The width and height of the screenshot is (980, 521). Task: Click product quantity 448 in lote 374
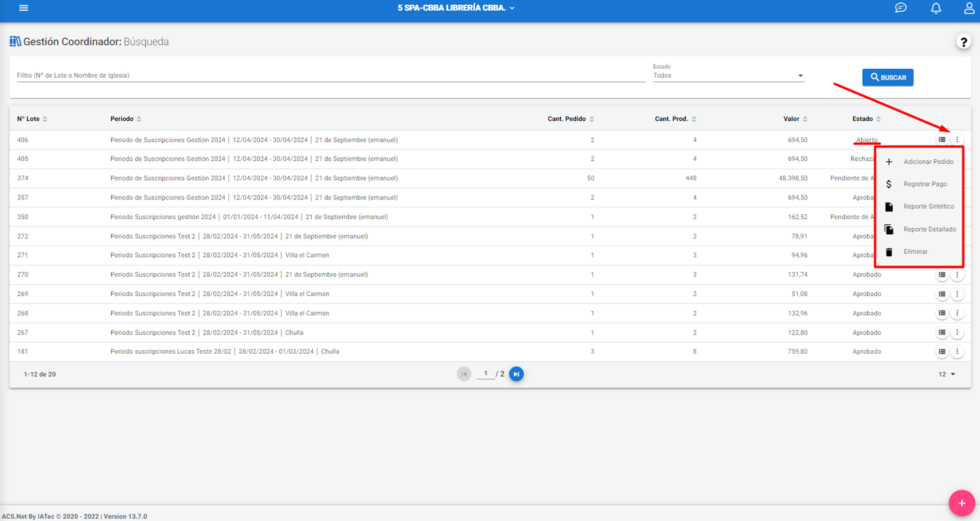[x=691, y=178]
